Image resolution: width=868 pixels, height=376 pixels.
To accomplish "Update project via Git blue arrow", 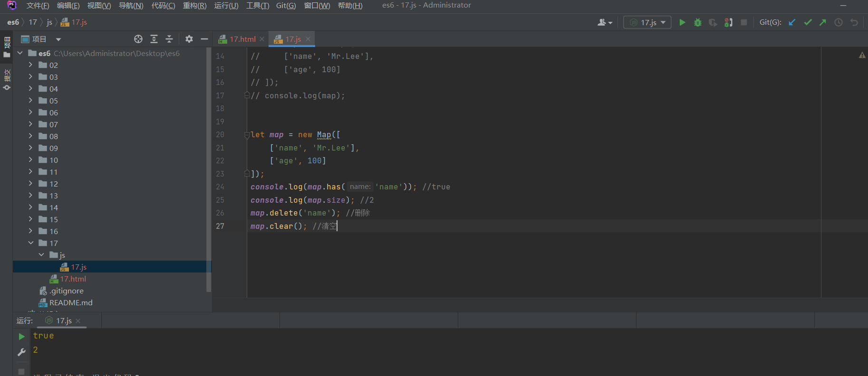I will tap(792, 22).
